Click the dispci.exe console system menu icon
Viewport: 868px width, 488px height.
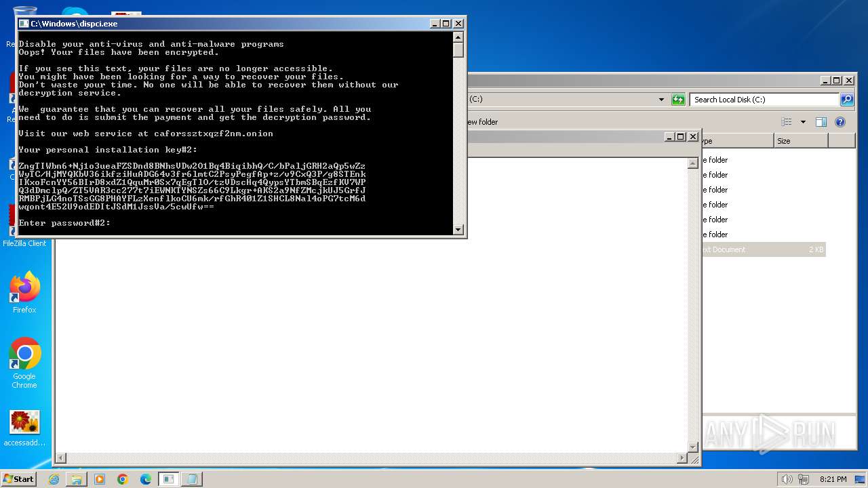[24, 23]
